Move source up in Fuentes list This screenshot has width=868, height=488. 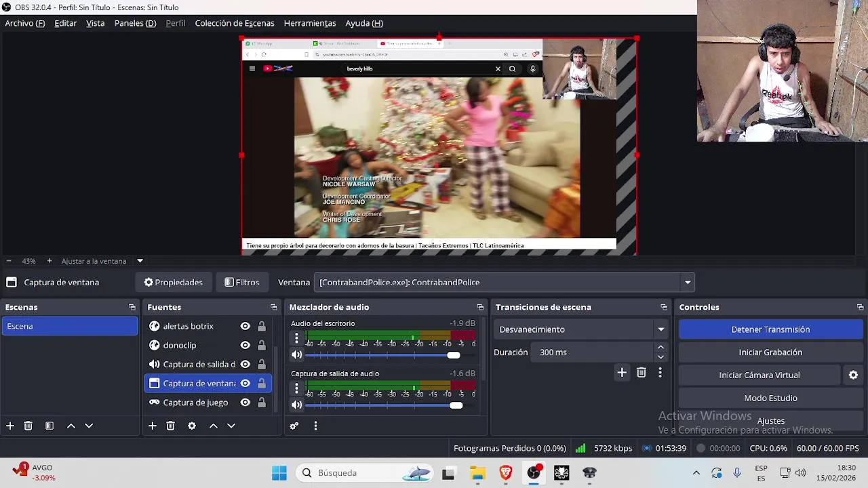coord(214,426)
